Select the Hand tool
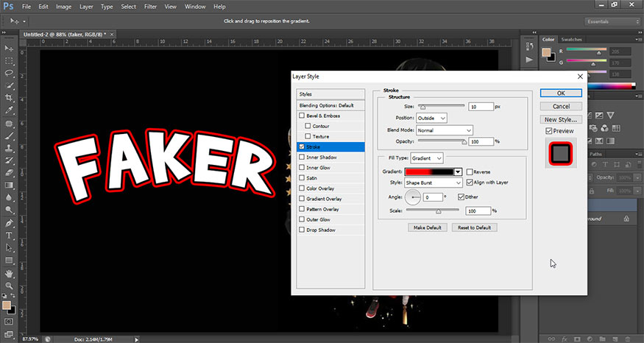 click(9, 274)
